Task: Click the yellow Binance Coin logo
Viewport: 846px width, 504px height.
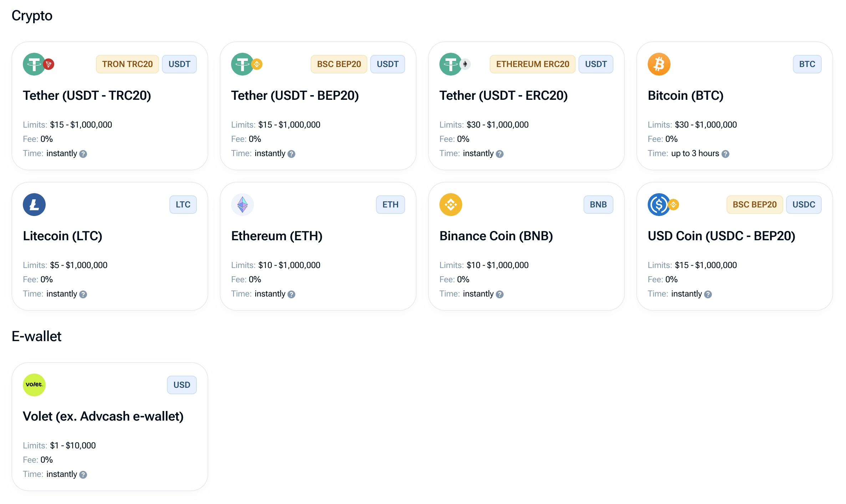Action: 451,205
